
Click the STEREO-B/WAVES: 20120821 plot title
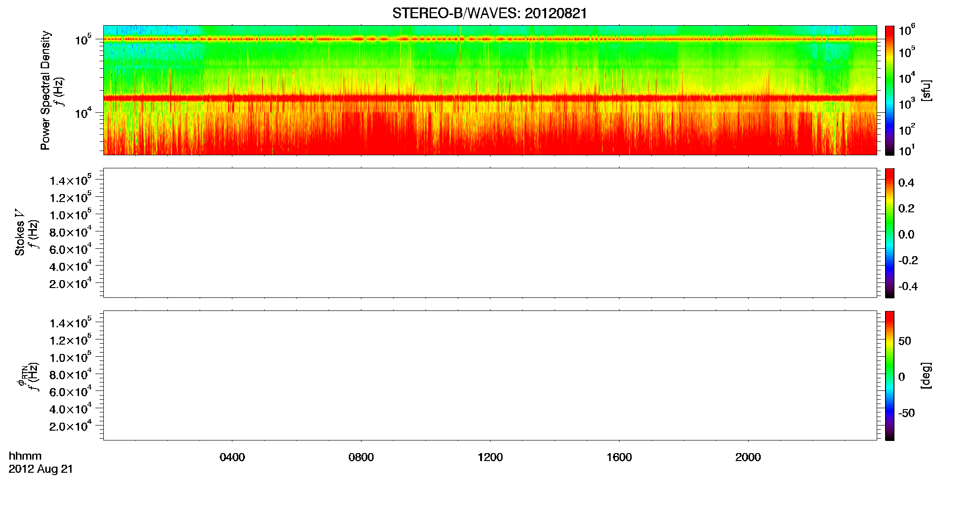[x=490, y=13]
